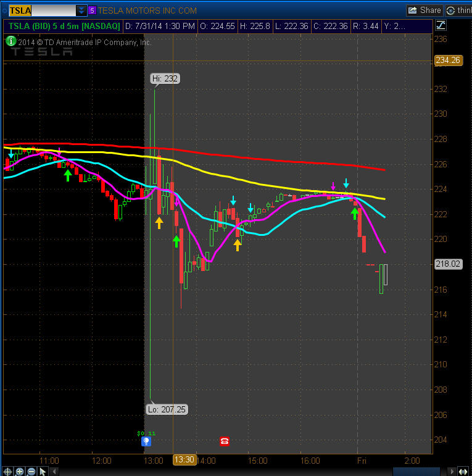Click the purple number 5 link indicator
The width and height of the screenshot is (472, 476).
click(x=92, y=10)
